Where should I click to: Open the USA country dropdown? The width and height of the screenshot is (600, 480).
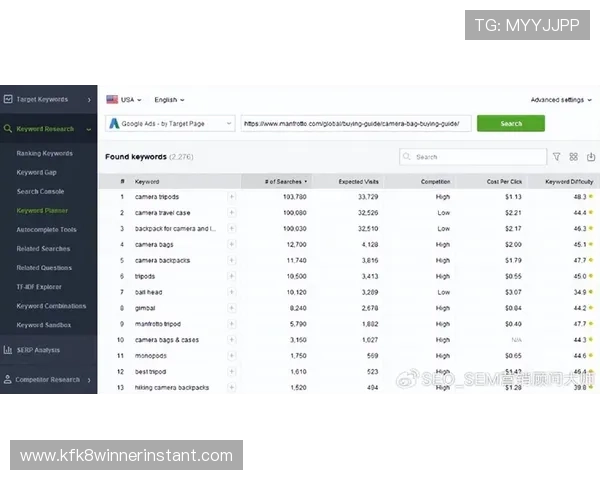click(124, 100)
